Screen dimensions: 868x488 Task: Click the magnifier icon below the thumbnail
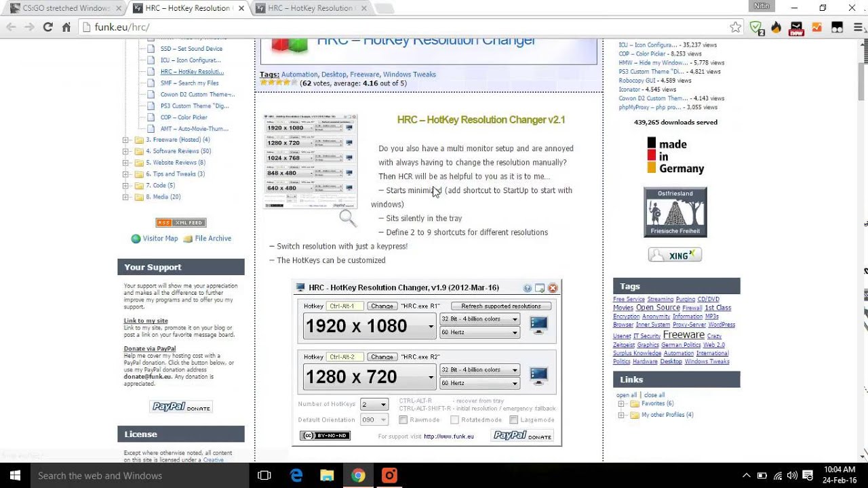pyautogui.click(x=347, y=218)
